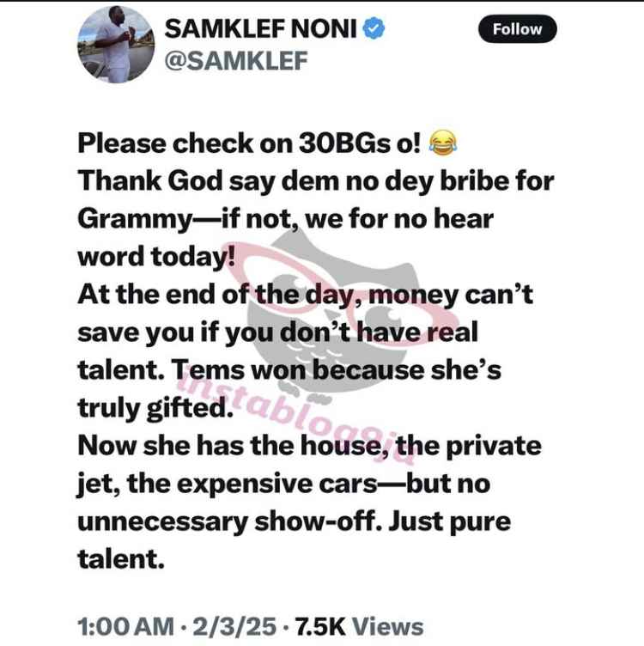The width and height of the screenshot is (644, 646).
Task: Click the @SAMKLEF handle
Action: coord(236,60)
